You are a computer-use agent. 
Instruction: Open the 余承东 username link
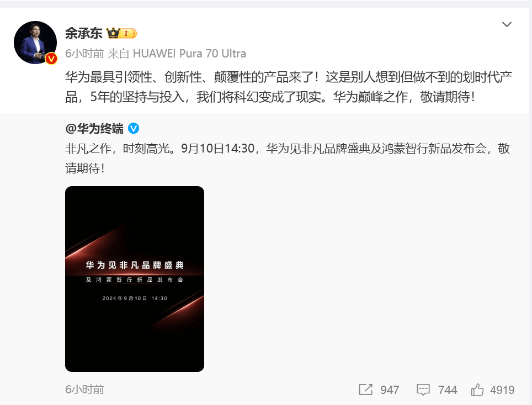pos(84,33)
